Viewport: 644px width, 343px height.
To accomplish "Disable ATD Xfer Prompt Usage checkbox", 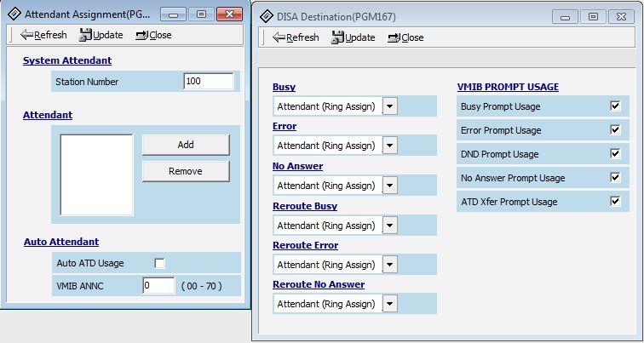I will (615, 202).
